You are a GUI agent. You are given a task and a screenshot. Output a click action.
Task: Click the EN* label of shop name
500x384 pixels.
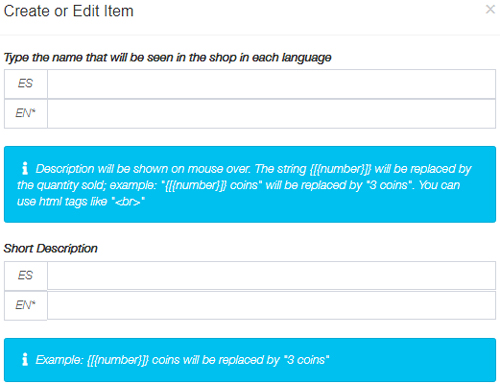26,114
